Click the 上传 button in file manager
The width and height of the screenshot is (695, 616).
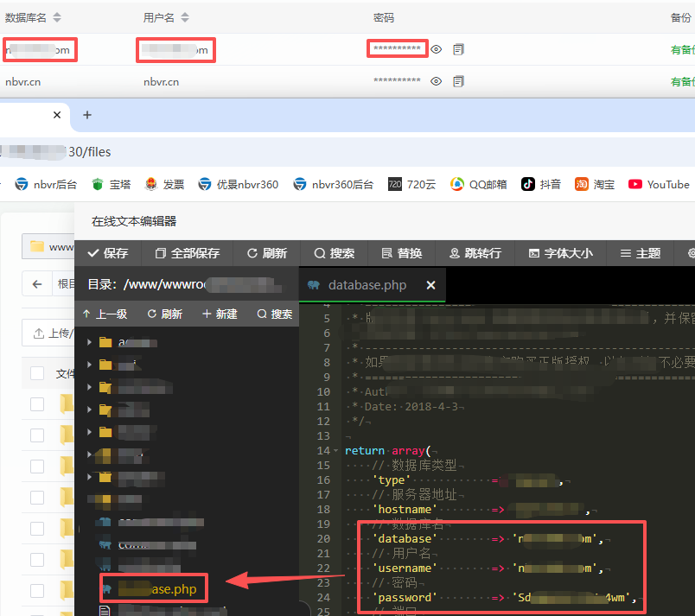point(49,333)
